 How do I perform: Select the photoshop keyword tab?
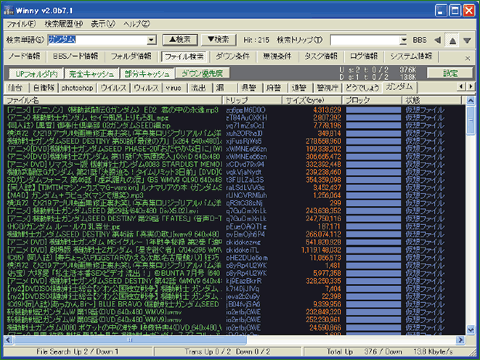77,88
